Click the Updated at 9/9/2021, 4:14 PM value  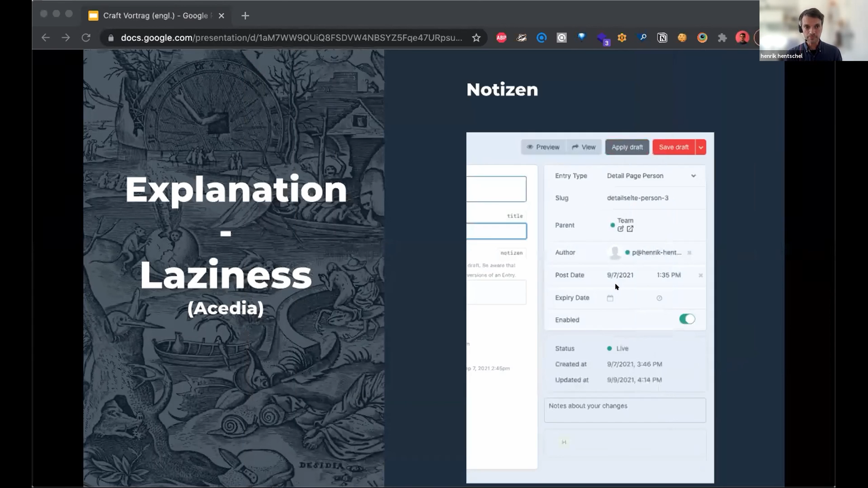(634, 380)
